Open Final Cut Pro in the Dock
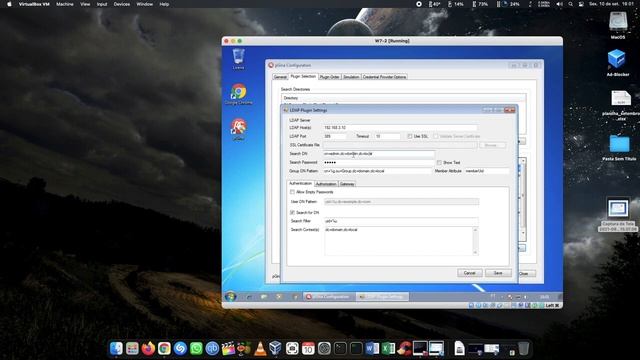 click(x=228, y=348)
